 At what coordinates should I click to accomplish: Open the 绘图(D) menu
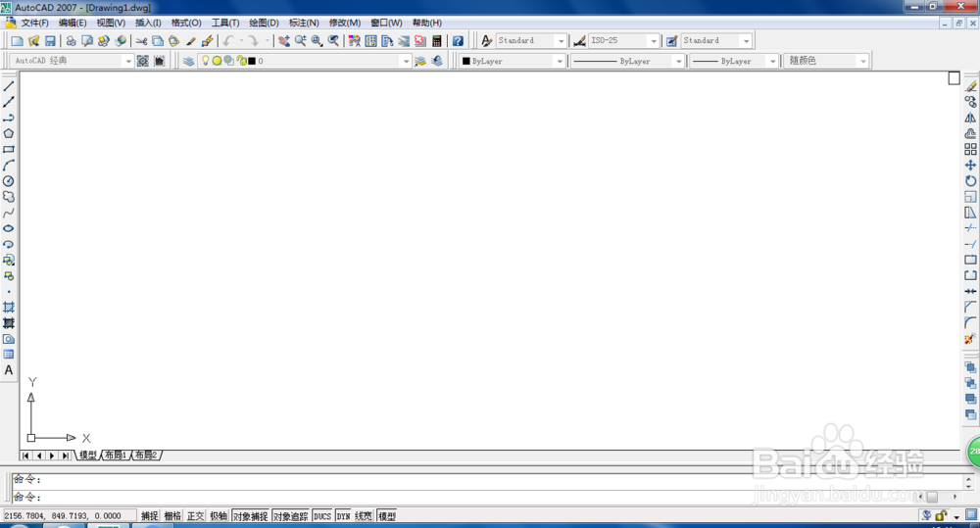(264, 23)
